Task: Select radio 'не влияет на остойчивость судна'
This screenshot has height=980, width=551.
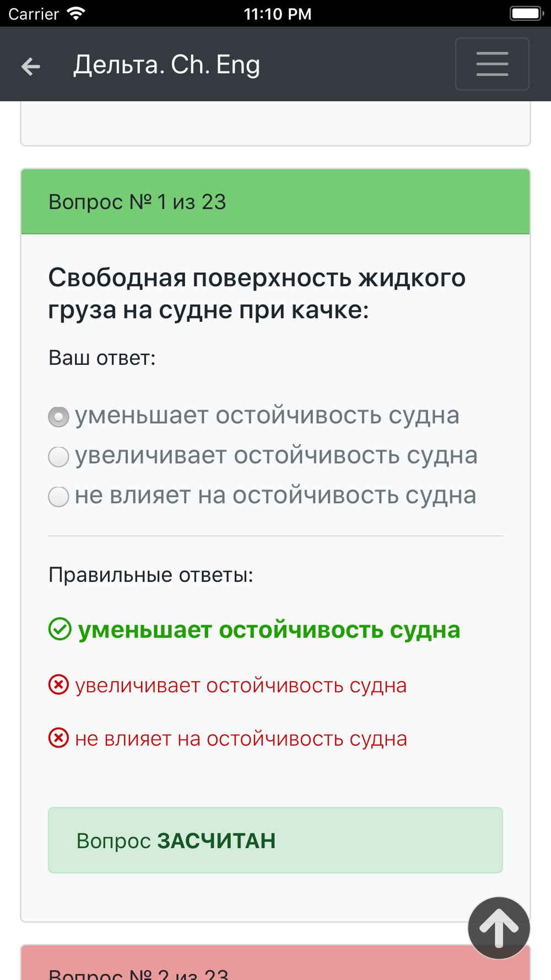Action: click(x=58, y=497)
